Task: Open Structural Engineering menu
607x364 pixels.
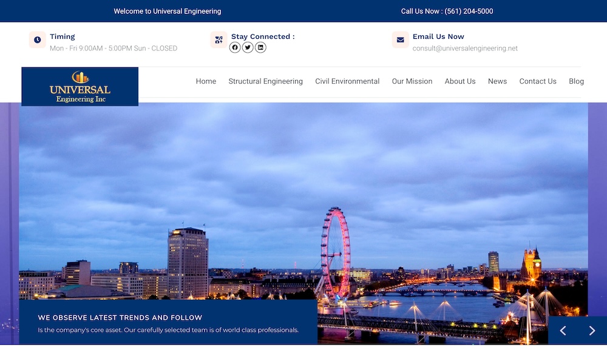Action: [265, 81]
